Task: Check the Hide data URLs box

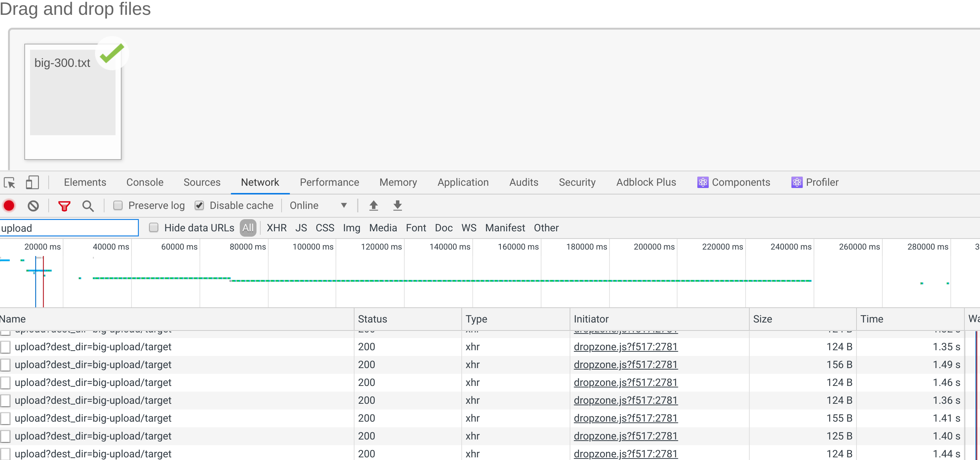Action: click(154, 227)
